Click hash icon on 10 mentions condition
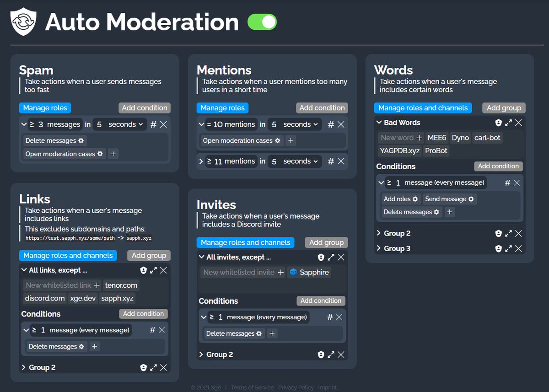 point(331,124)
